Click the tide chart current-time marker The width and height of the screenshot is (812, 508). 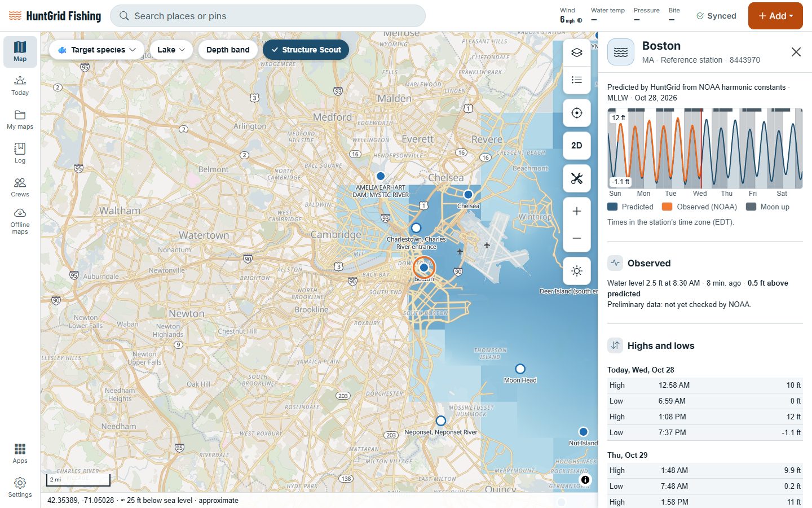(701, 148)
